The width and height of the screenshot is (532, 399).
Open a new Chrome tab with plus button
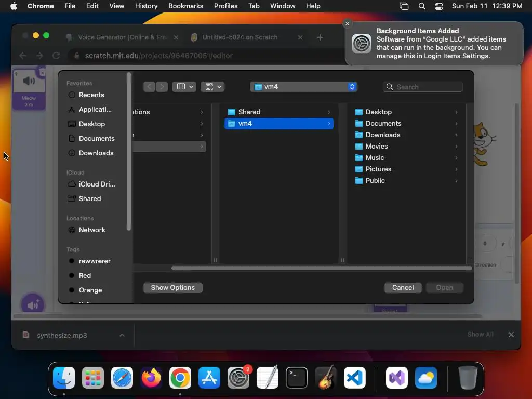(x=320, y=37)
